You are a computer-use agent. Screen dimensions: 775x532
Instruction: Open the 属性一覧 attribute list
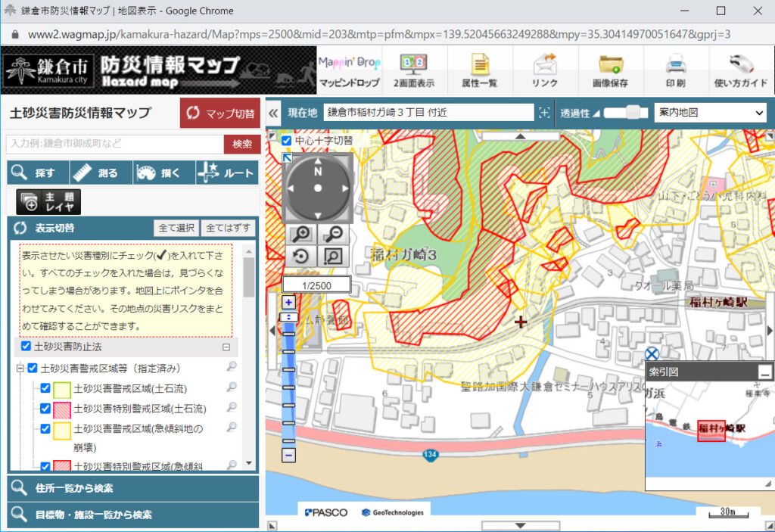click(x=479, y=70)
